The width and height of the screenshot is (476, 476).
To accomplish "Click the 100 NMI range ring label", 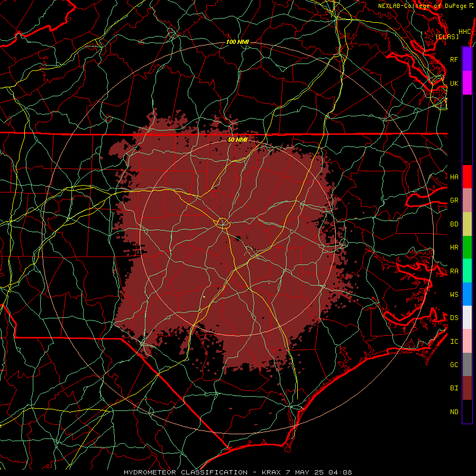I will click(237, 42).
